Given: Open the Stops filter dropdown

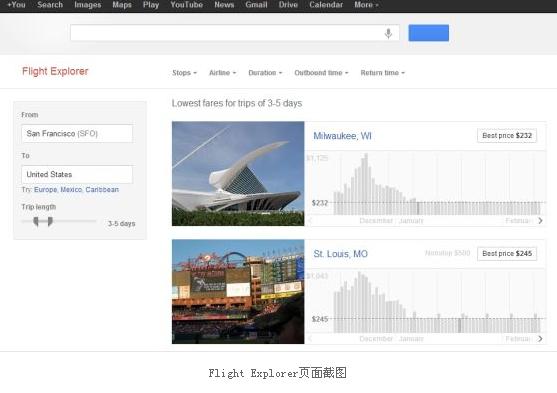Looking at the screenshot, I should (184, 73).
